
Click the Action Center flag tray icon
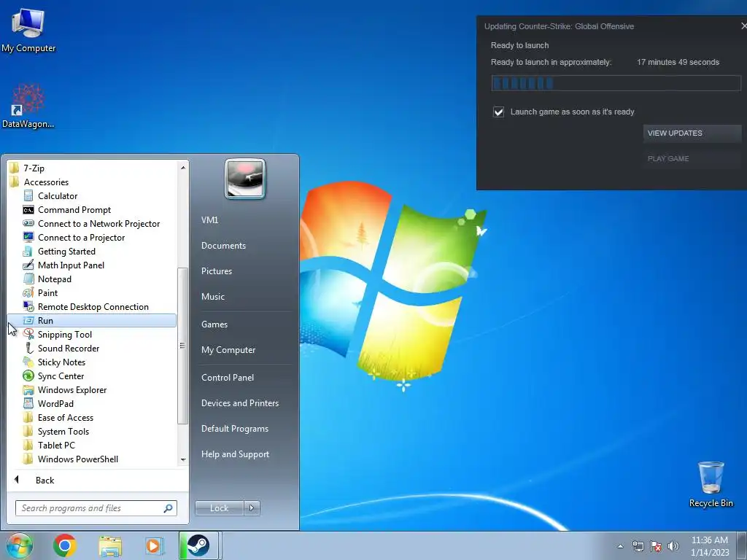656,546
